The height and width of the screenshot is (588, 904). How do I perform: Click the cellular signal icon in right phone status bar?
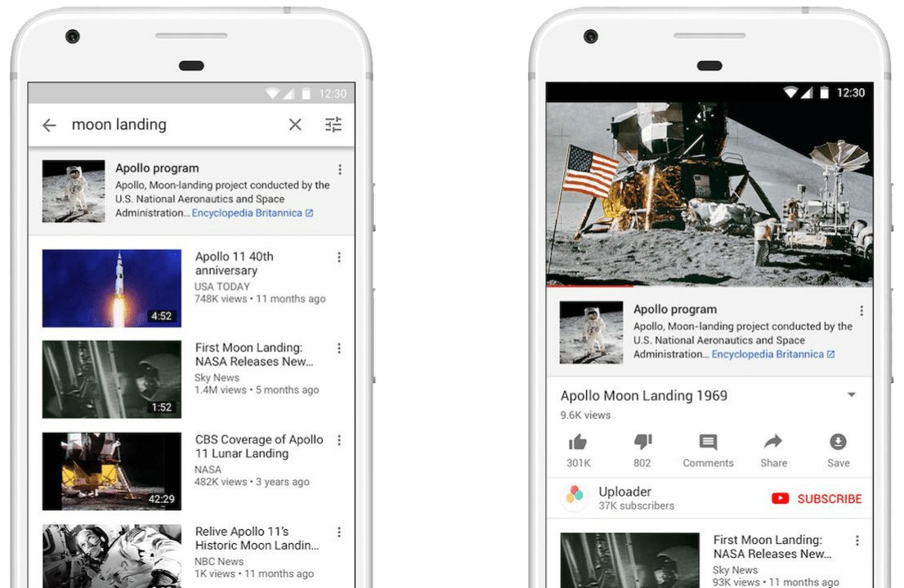coord(808,92)
